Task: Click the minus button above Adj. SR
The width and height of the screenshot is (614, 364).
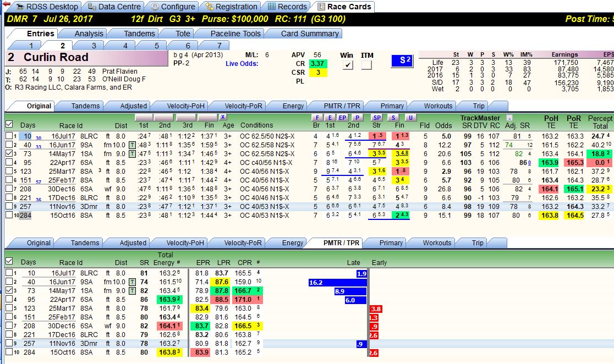Action: point(509,118)
